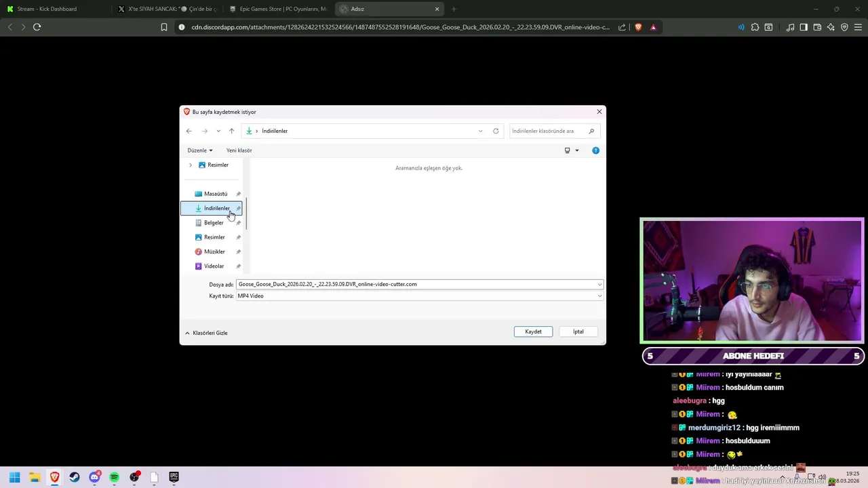
Task: Open the Dosya adı history dropdown arrow
Action: pyautogui.click(x=599, y=285)
